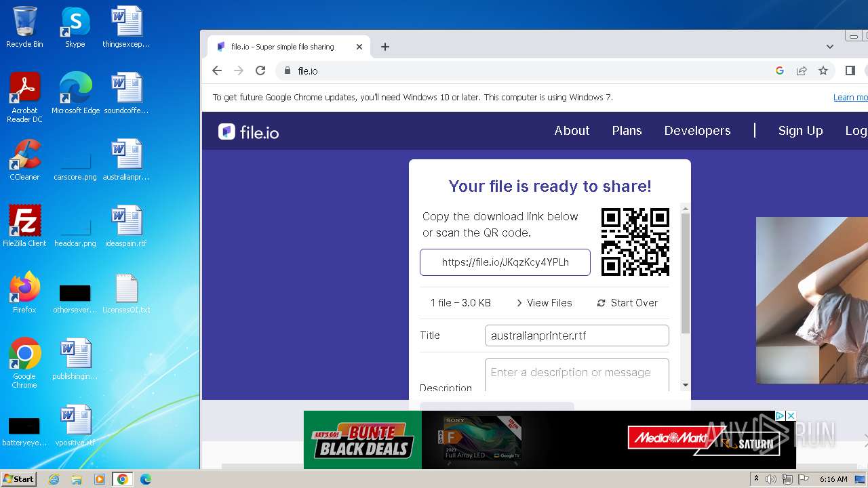Screen dimensions: 868x488
Task: Click the share page icon
Action: click(802, 70)
